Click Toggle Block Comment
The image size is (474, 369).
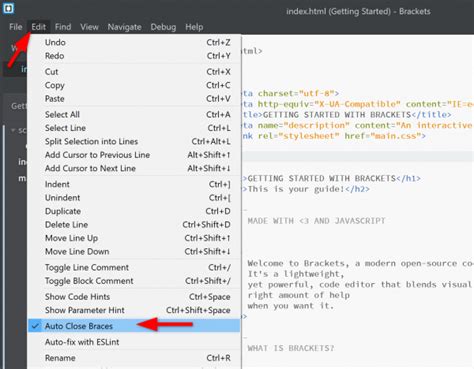(134, 281)
